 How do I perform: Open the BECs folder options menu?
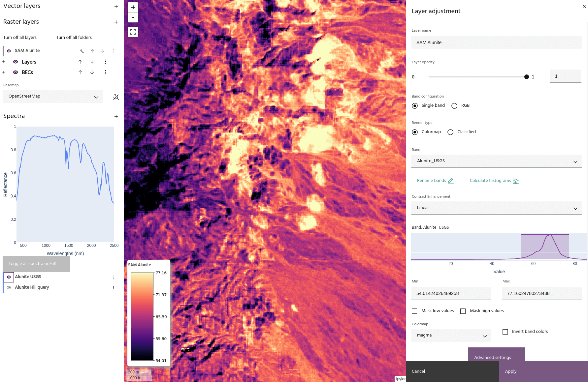coord(105,72)
